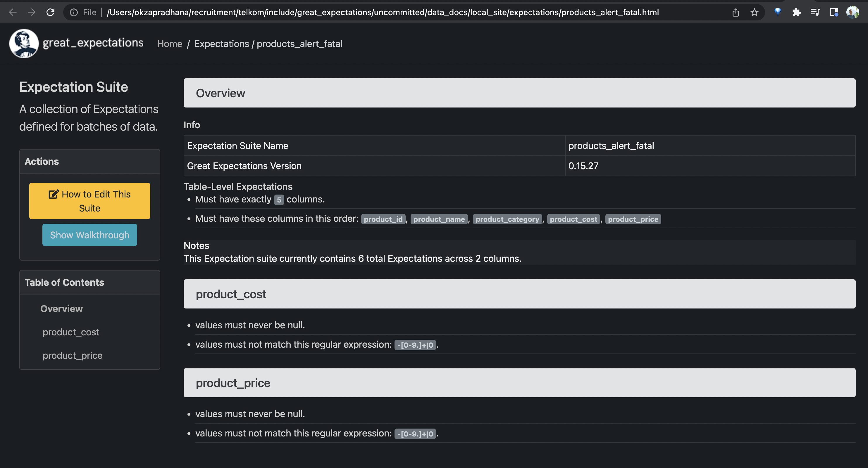Jump to product_price in Table of Contents
The width and height of the screenshot is (868, 468).
(x=73, y=355)
